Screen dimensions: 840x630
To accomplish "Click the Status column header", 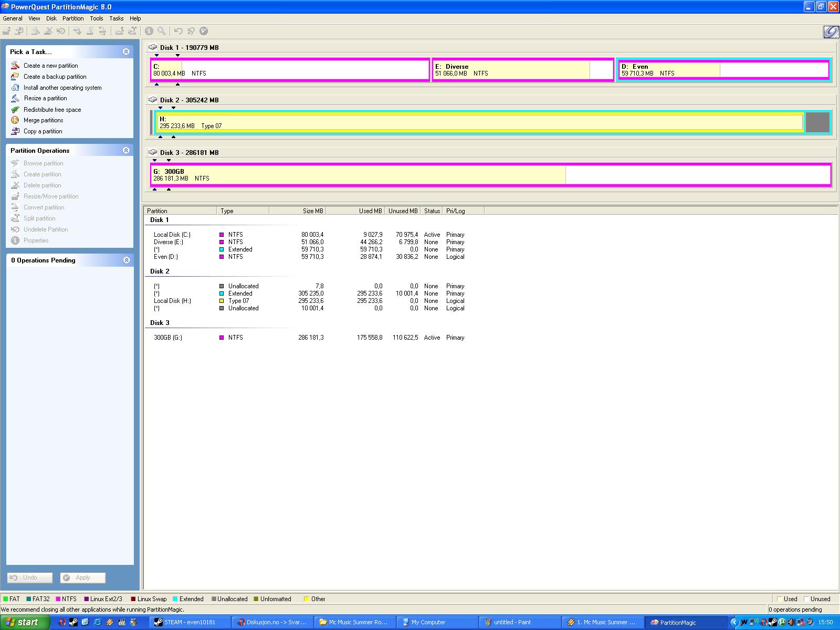I will 432,211.
